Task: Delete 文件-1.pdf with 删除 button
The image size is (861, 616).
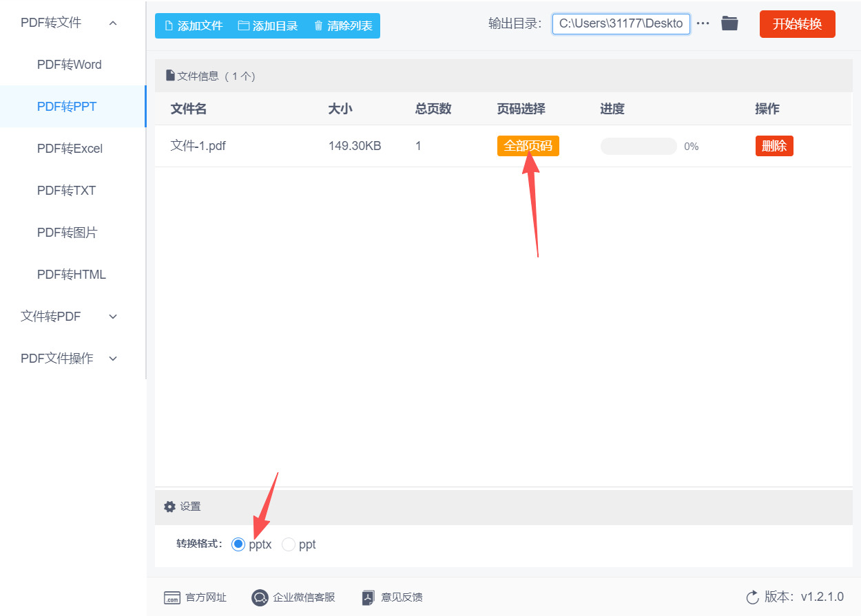Action: tap(774, 146)
